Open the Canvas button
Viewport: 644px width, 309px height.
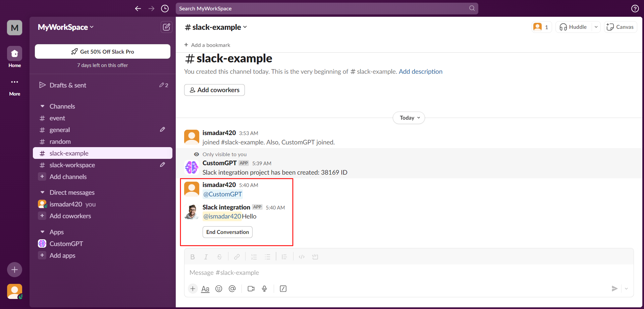pyautogui.click(x=621, y=27)
